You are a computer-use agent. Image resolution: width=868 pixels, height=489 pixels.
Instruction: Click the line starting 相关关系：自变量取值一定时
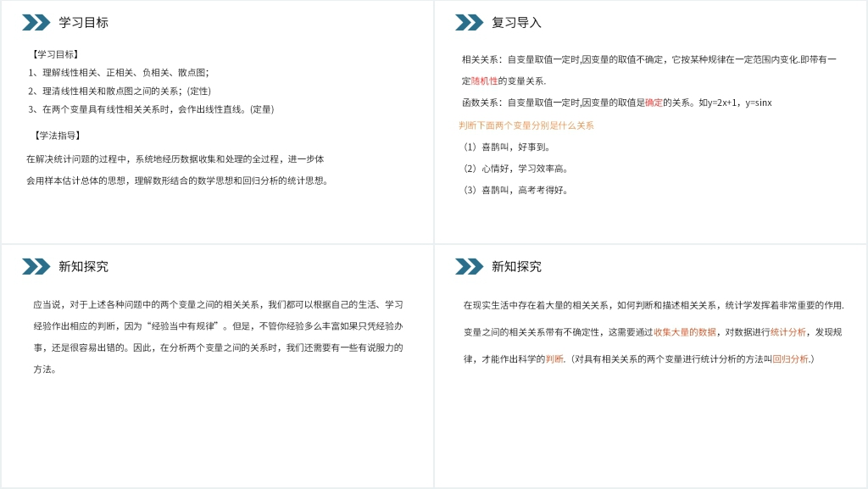[648, 59]
